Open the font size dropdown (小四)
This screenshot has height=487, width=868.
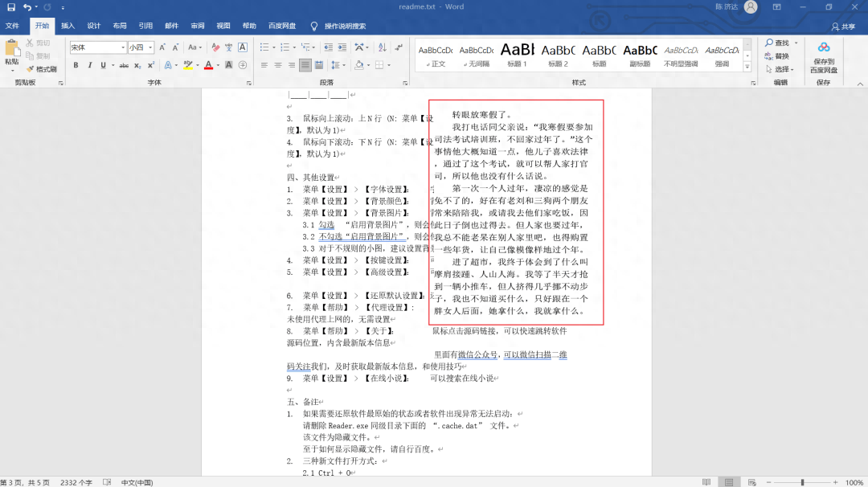150,47
